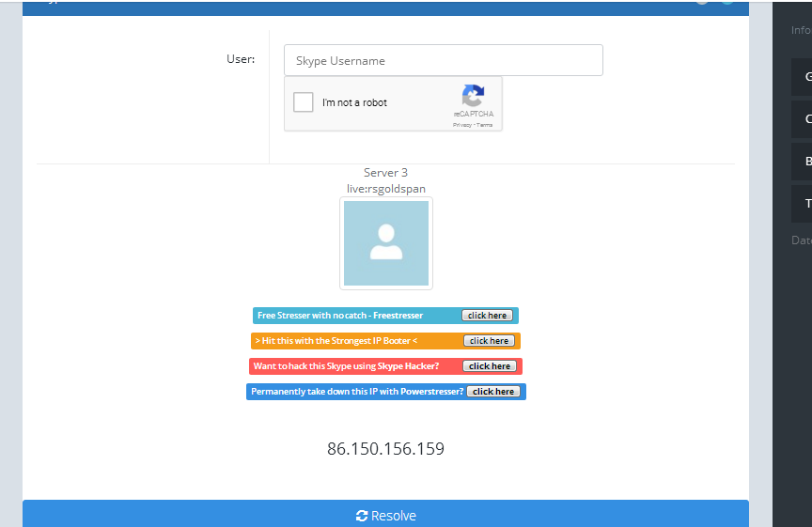Click the default user avatar image
This screenshot has width=812, height=527.
[x=386, y=243]
